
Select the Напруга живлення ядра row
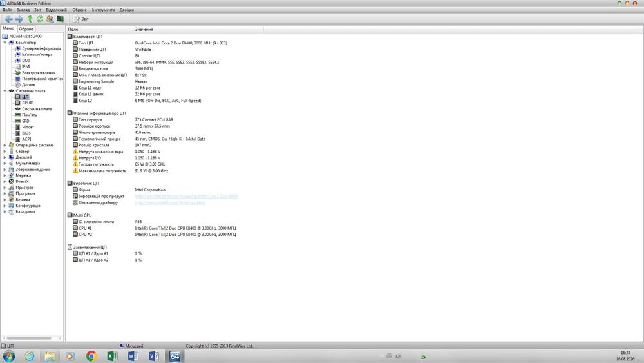pos(116,152)
